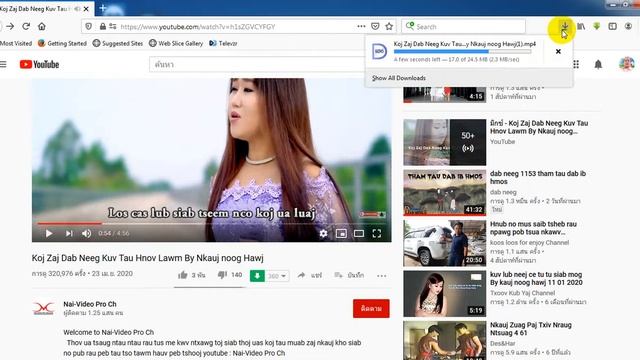Switch to theater mode
The width and height of the screenshot is (640, 360).
coord(359,233)
